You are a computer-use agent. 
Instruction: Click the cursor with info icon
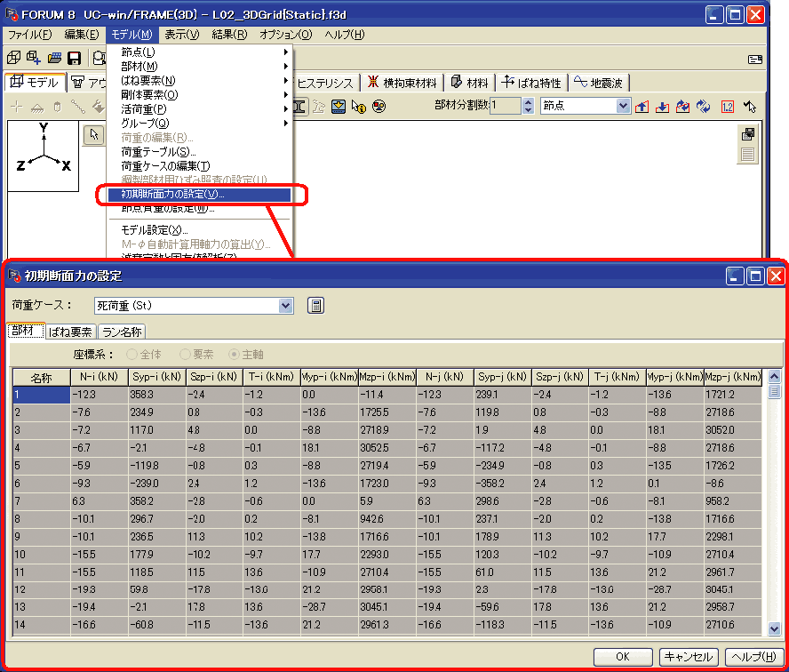point(359,107)
